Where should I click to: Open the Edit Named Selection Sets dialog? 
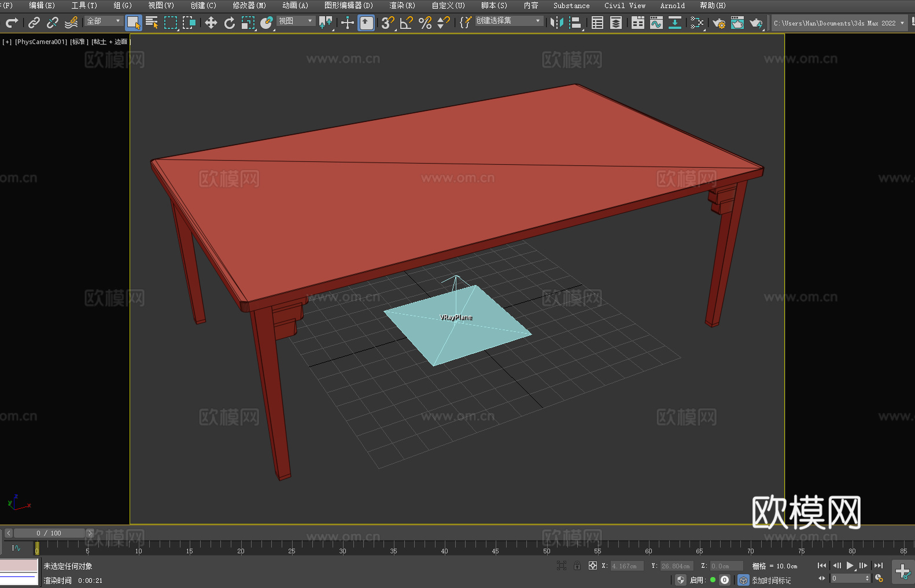[x=466, y=23]
